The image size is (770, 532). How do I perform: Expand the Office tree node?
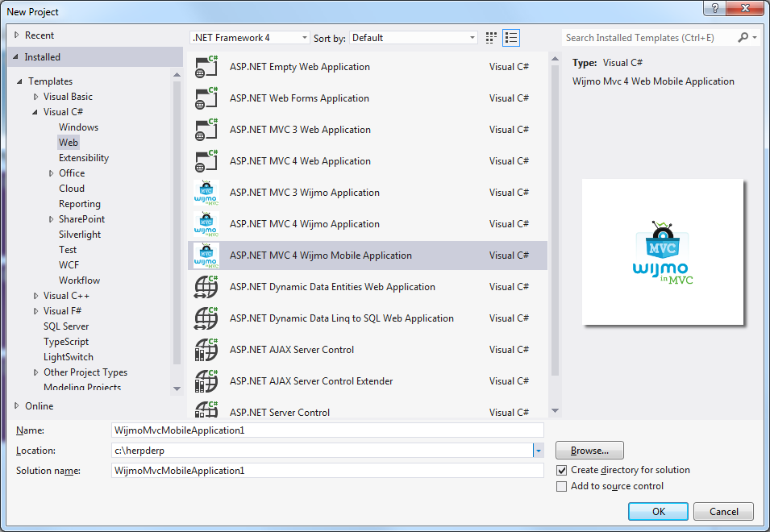(51, 173)
